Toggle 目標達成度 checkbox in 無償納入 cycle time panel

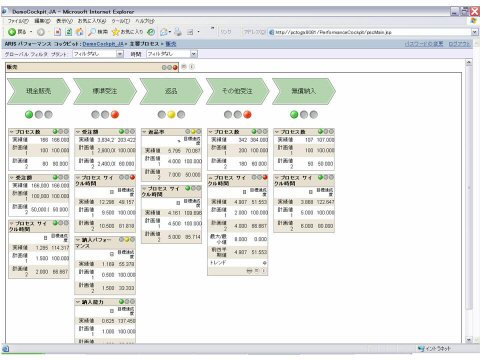click(x=311, y=192)
